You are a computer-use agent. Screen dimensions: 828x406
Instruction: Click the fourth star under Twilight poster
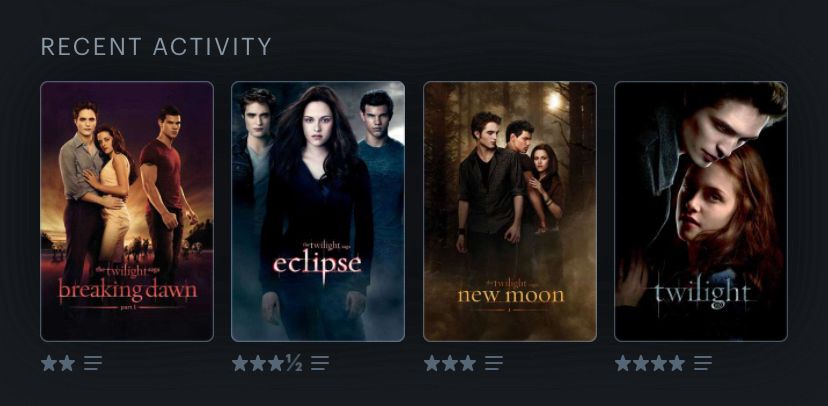[x=677, y=363]
